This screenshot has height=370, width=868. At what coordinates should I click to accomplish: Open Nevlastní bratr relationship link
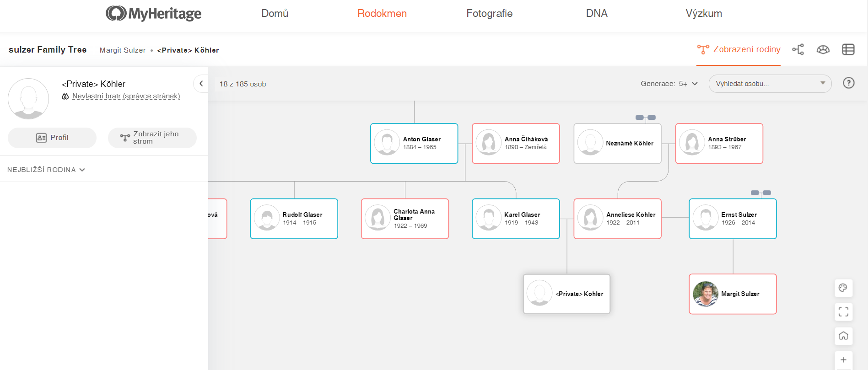pyautogui.click(x=126, y=97)
